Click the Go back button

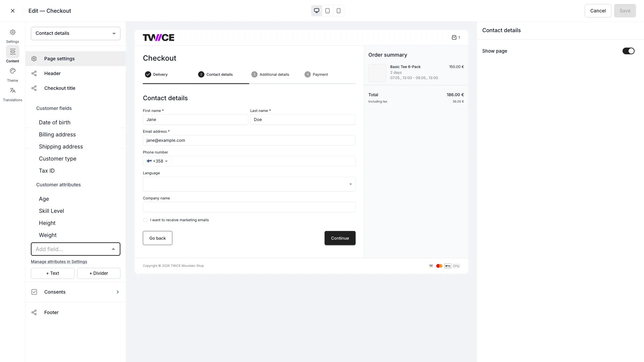pyautogui.click(x=157, y=238)
